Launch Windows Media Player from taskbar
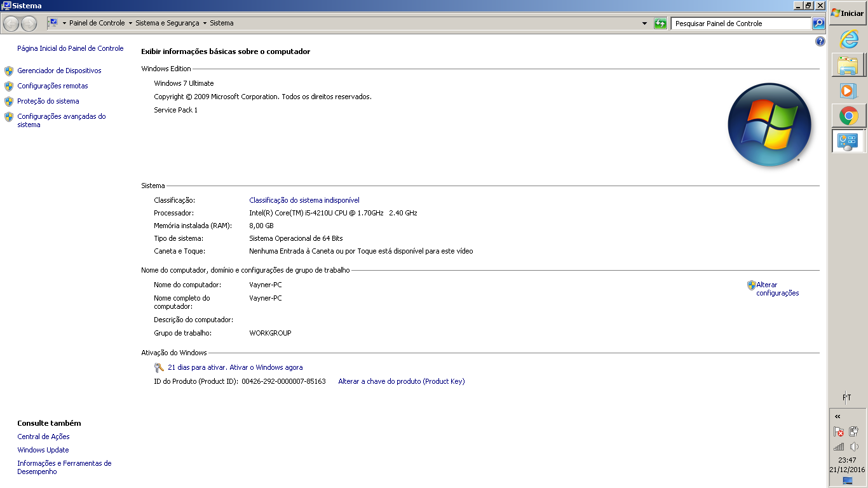Viewport: 868px width, 488px height. pos(848,91)
